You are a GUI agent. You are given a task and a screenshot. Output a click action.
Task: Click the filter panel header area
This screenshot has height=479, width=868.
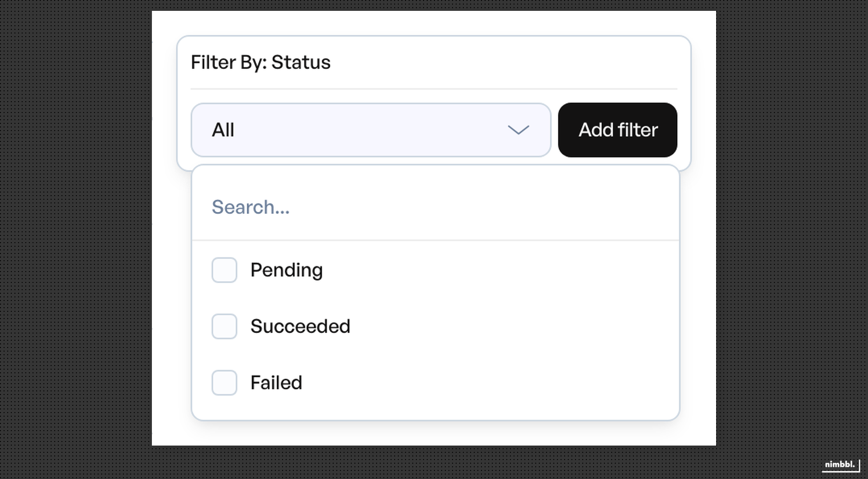pos(434,62)
